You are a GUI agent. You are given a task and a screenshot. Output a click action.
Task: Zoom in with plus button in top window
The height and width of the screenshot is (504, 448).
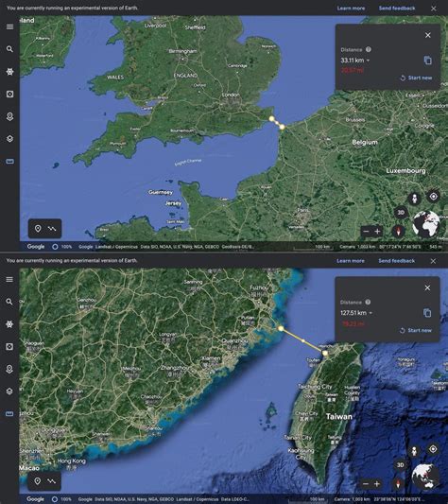(x=377, y=231)
